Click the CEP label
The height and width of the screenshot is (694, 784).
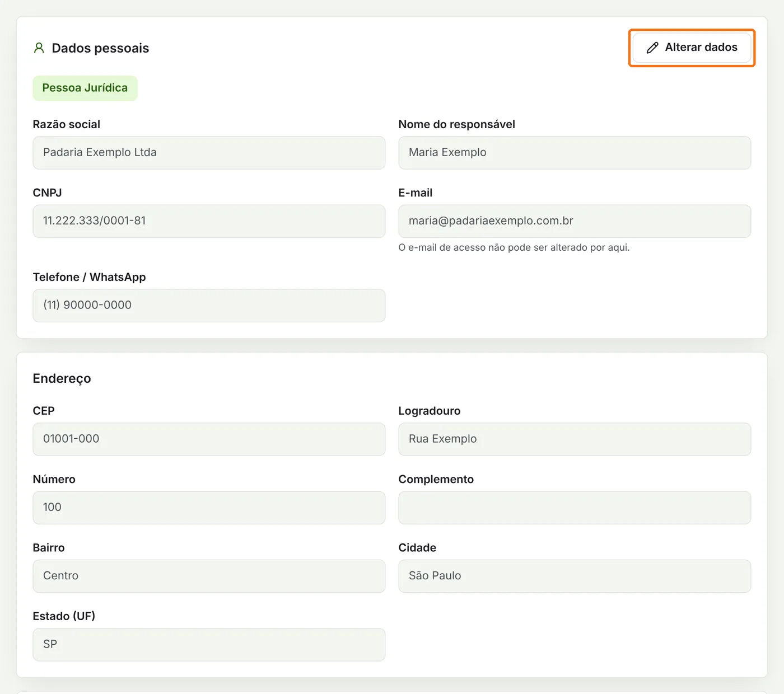tap(44, 411)
